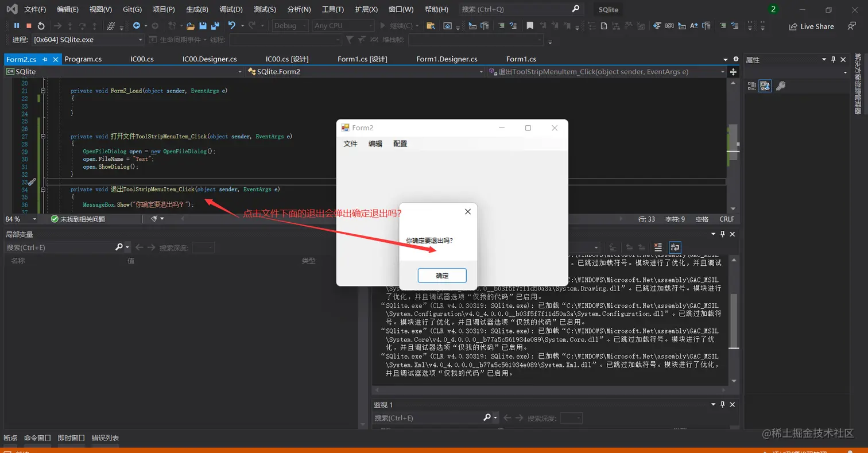This screenshot has width=868, height=453.
Task: Click the screwdriver quick action icon at line 33
Action: click(x=32, y=182)
